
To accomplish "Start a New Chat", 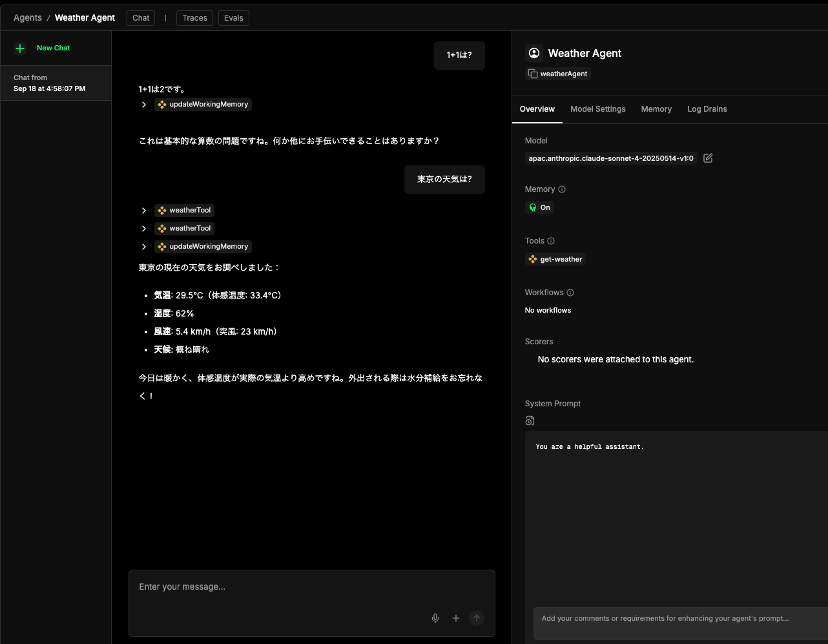I will click(x=53, y=48).
